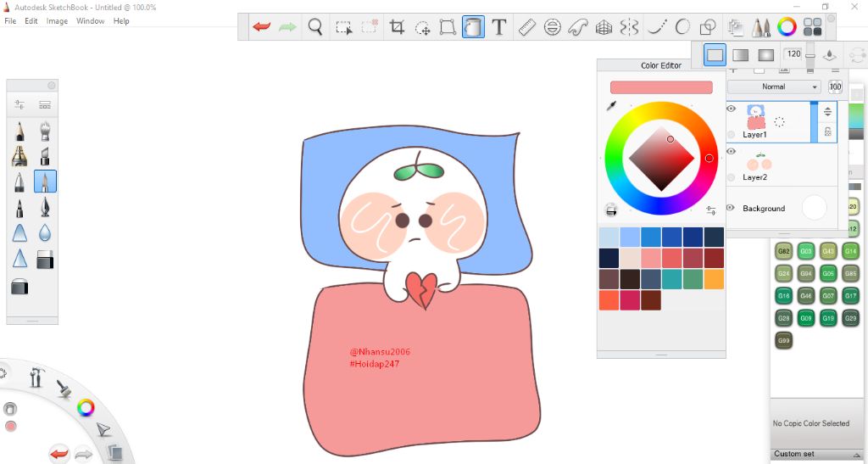Open the Color Editor wheel in toolbar

787,26
